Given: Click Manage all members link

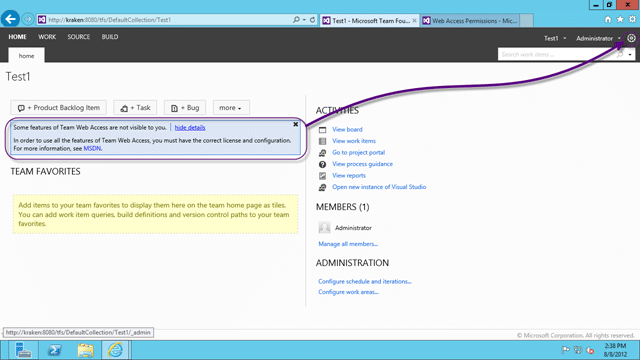Looking at the screenshot, I should coord(348,244).
